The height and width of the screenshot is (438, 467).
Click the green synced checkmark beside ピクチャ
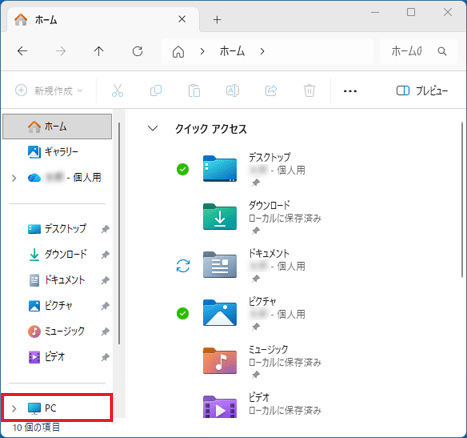point(183,313)
